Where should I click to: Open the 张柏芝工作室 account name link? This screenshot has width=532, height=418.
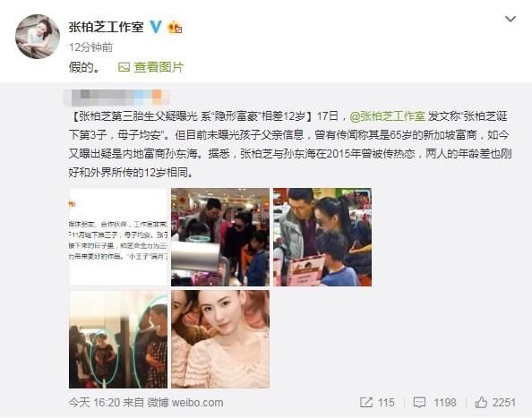(107, 27)
